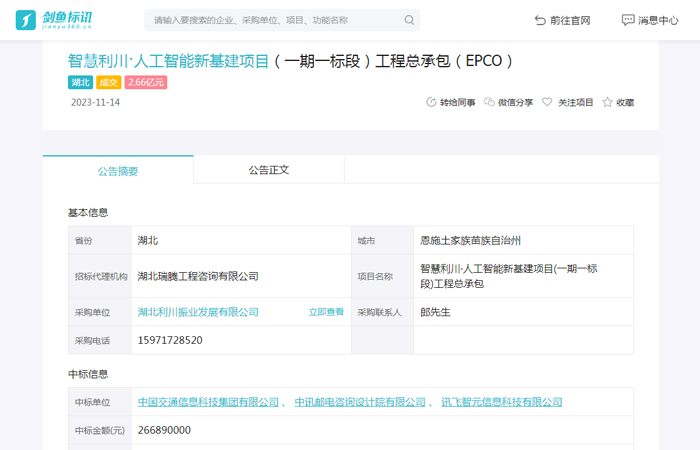
Task: Click 关注项目 follow text
Action: pos(575,103)
